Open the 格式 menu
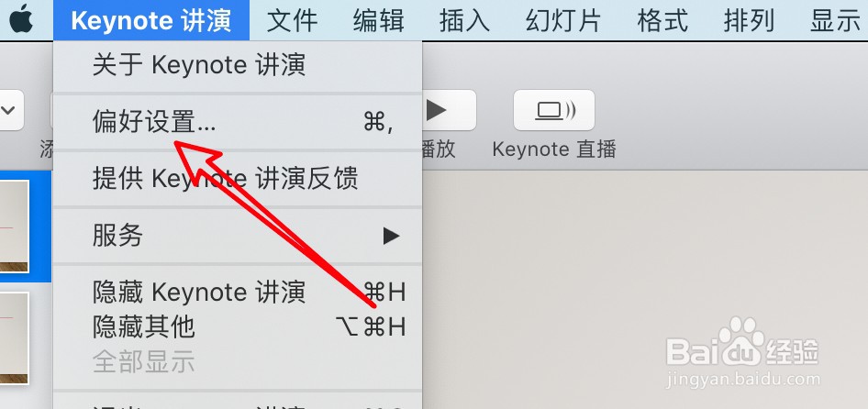The width and height of the screenshot is (868, 409). (x=662, y=20)
